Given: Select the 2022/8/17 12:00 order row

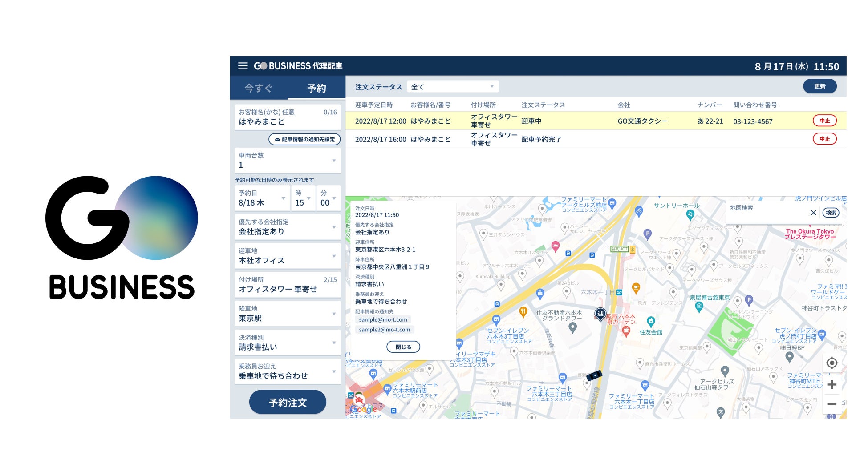Looking at the screenshot, I should coord(596,121).
